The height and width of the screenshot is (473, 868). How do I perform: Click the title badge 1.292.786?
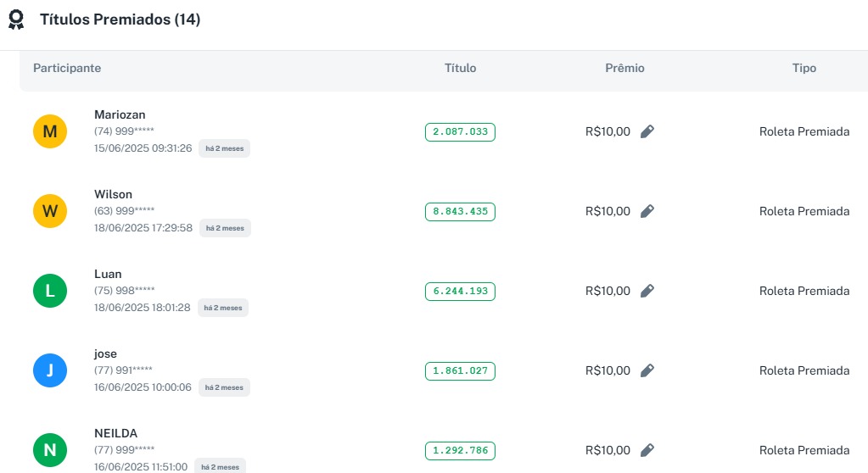pos(460,450)
